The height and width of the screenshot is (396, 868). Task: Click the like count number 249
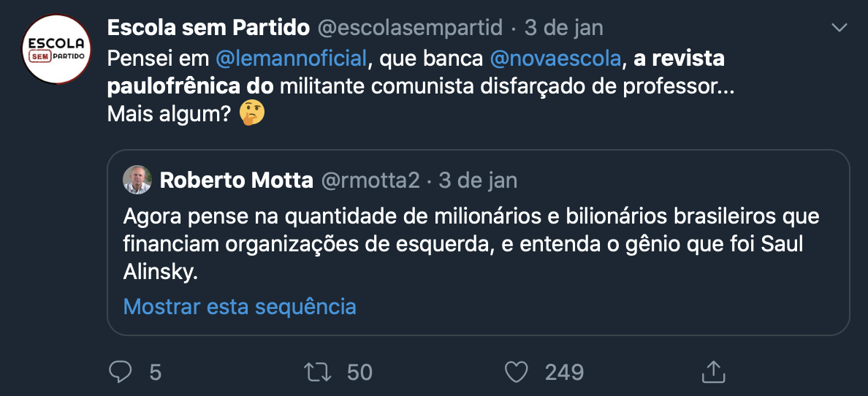[x=564, y=373]
